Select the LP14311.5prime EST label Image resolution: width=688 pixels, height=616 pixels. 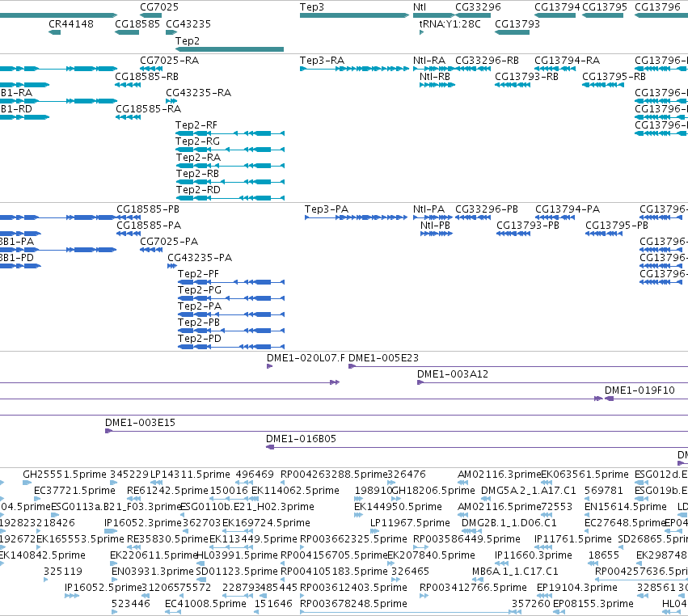[190, 475]
